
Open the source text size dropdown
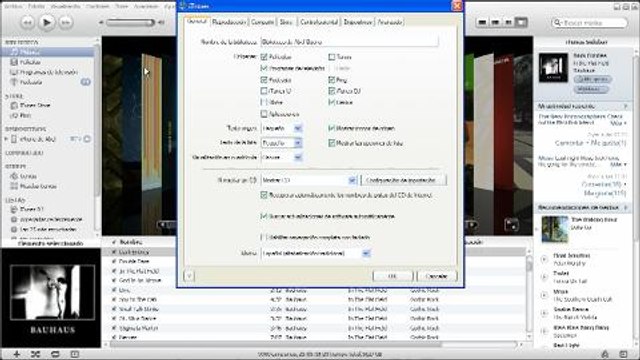[x=282, y=128]
